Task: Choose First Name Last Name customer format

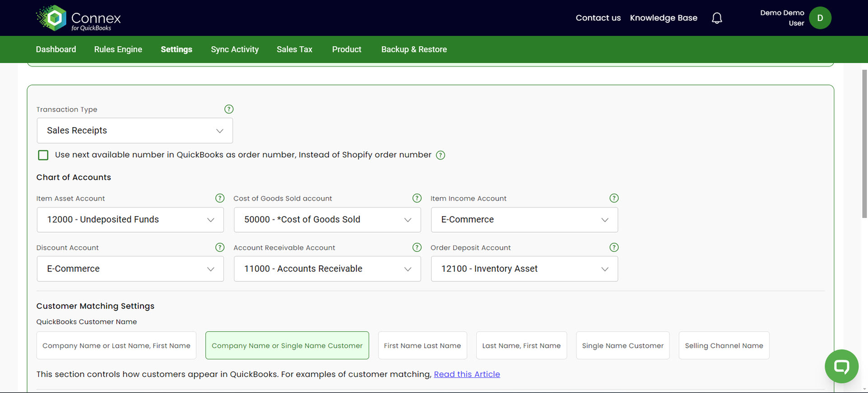Action: click(422, 346)
